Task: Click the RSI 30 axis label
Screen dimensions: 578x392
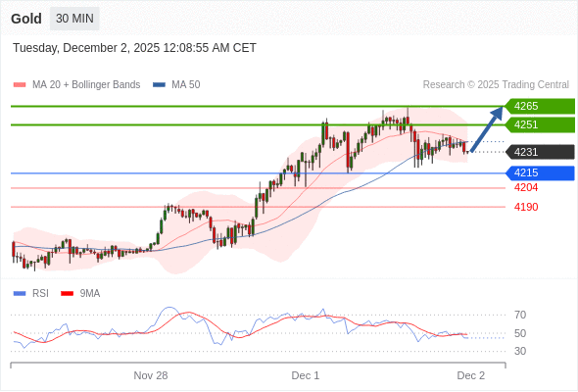Action: (x=520, y=351)
